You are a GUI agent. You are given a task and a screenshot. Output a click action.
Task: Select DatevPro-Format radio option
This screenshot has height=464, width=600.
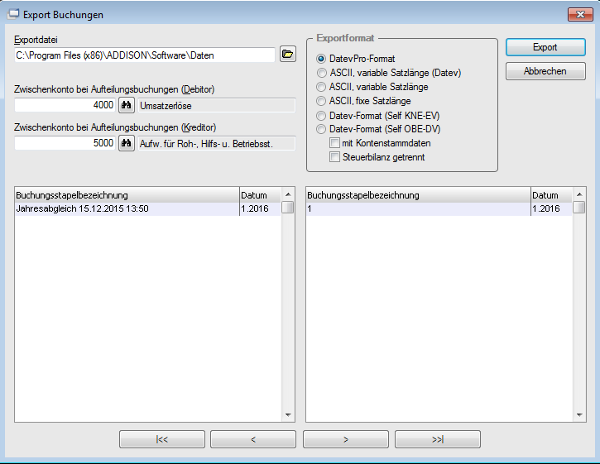(x=321, y=59)
